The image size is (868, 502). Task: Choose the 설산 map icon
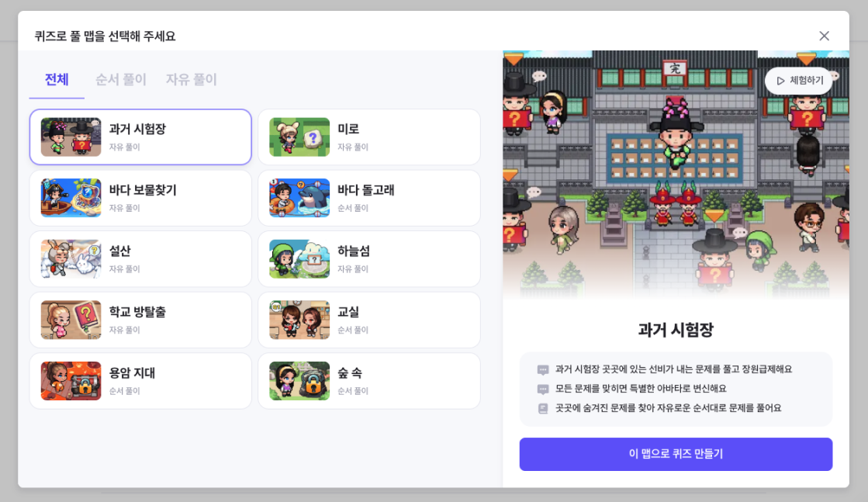71,258
